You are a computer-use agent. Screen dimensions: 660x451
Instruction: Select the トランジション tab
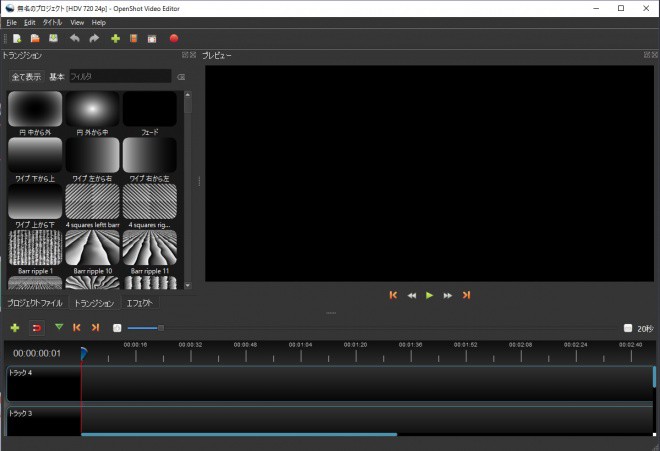(x=94, y=303)
